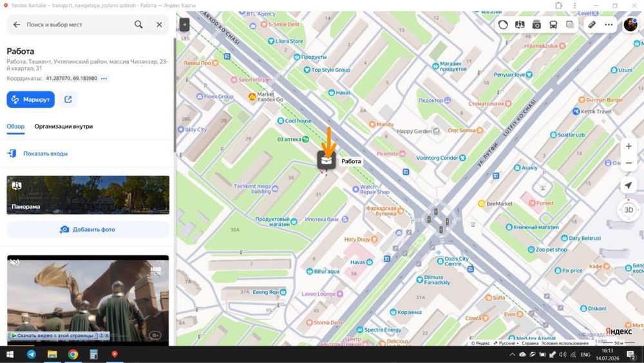Open Chrome from the taskbar
644x363 pixels.
click(x=73, y=355)
